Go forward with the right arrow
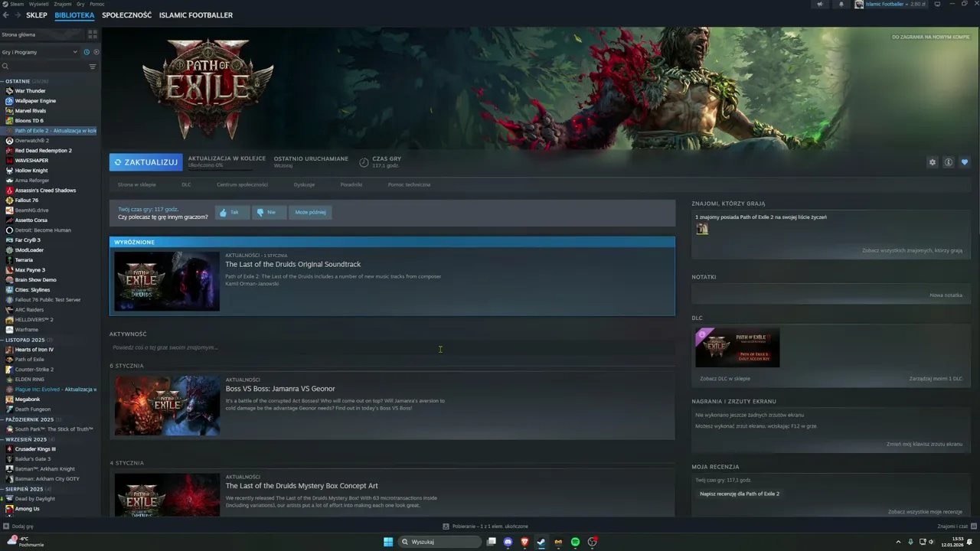Image resolution: width=980 pixels, height=551 pixels. 17,15
